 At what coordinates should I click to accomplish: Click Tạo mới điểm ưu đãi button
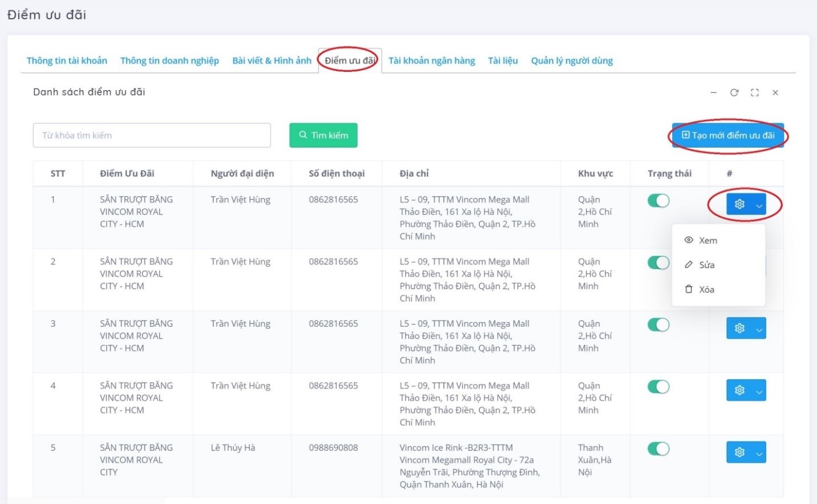(x=728, y=135)
